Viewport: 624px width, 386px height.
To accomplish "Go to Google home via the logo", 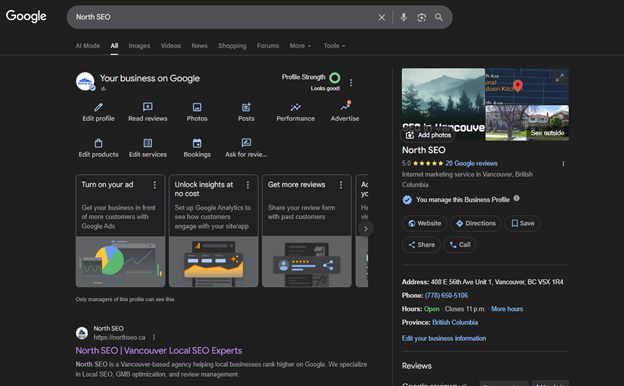I will [26, 16].
